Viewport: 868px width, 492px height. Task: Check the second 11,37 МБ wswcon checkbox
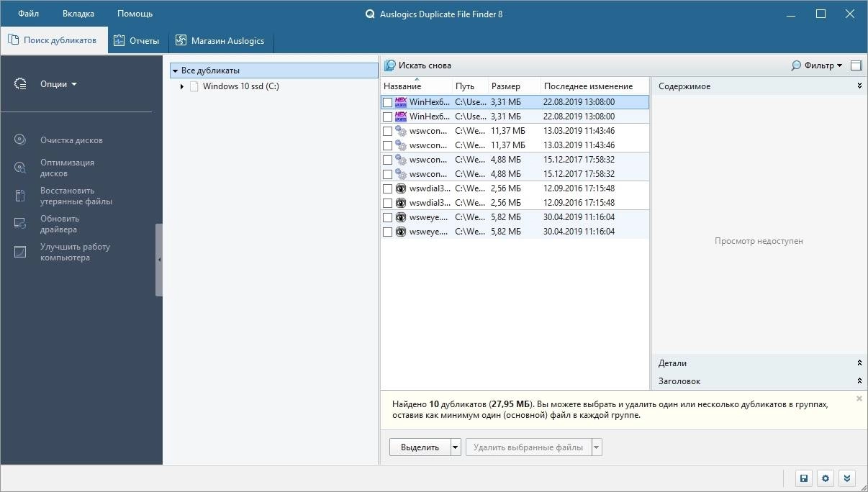tap(388, 145)
